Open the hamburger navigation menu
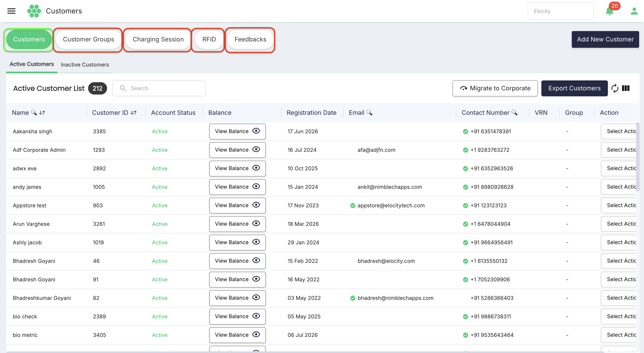The width and height of the screenshot is (644, 353). [x=11, y=11]
